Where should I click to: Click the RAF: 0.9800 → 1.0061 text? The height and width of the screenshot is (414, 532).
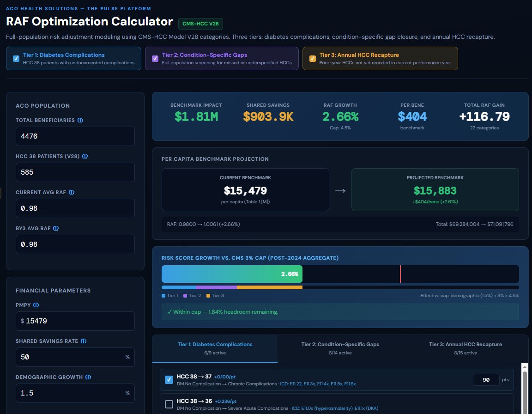click(203, 224)
